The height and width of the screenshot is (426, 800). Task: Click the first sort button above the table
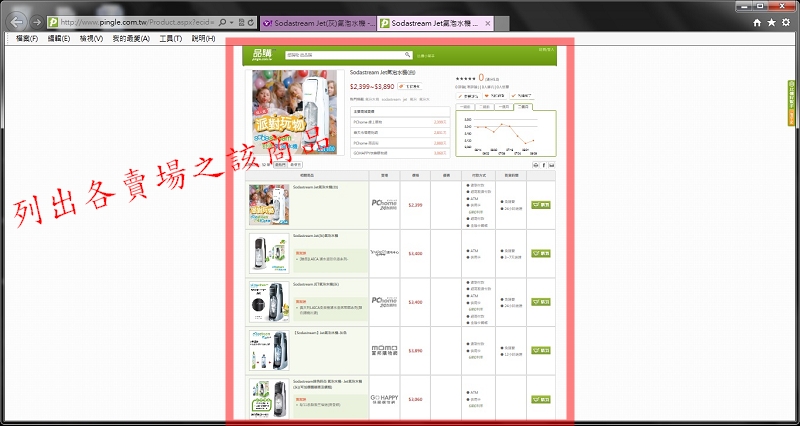(280, 165)
